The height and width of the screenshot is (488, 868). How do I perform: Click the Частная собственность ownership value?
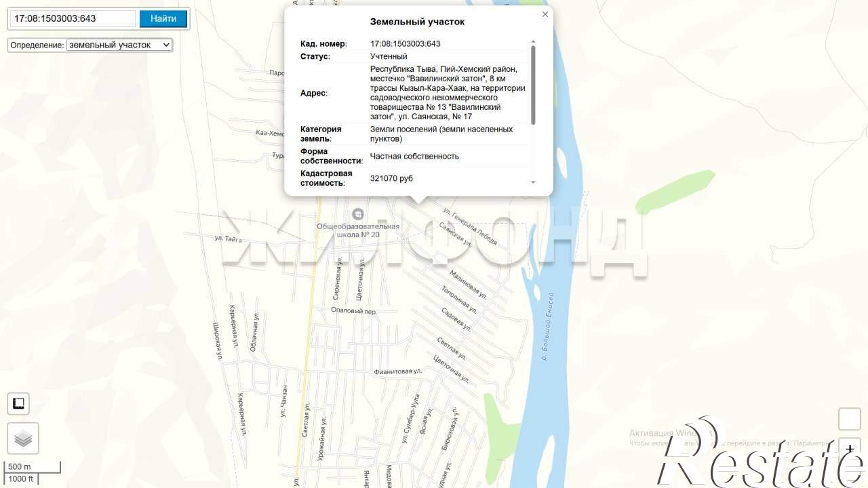pos(414,156)
